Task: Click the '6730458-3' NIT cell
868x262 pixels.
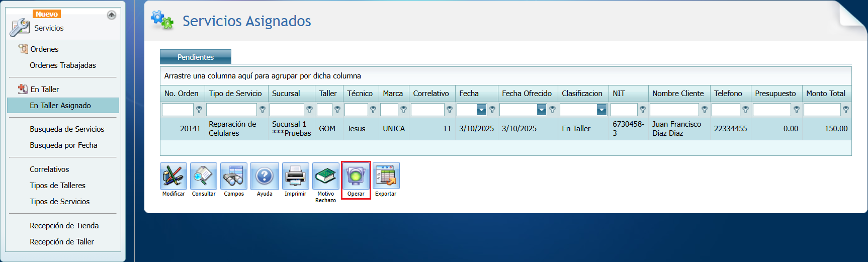Action: click(x=628, y=129)
